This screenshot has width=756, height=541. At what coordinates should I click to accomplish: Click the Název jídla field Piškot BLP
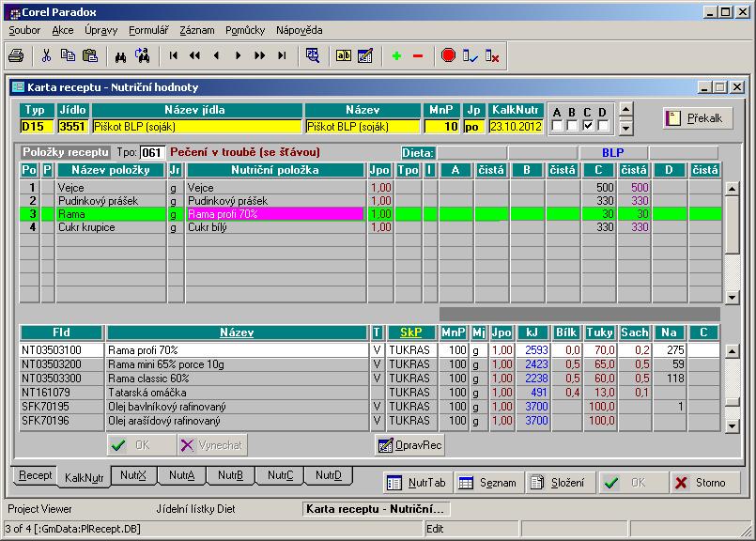pyautogui.click(x=196, y=127)
